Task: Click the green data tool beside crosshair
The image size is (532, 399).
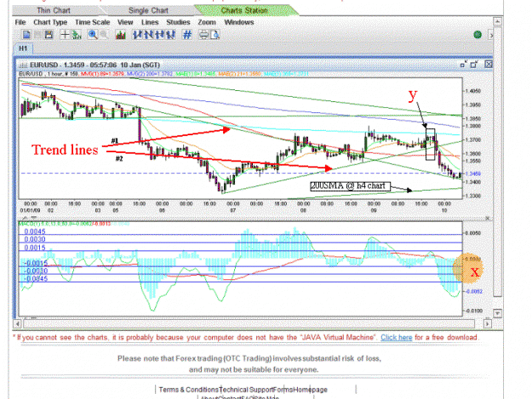Action: (x=77, y=35)
